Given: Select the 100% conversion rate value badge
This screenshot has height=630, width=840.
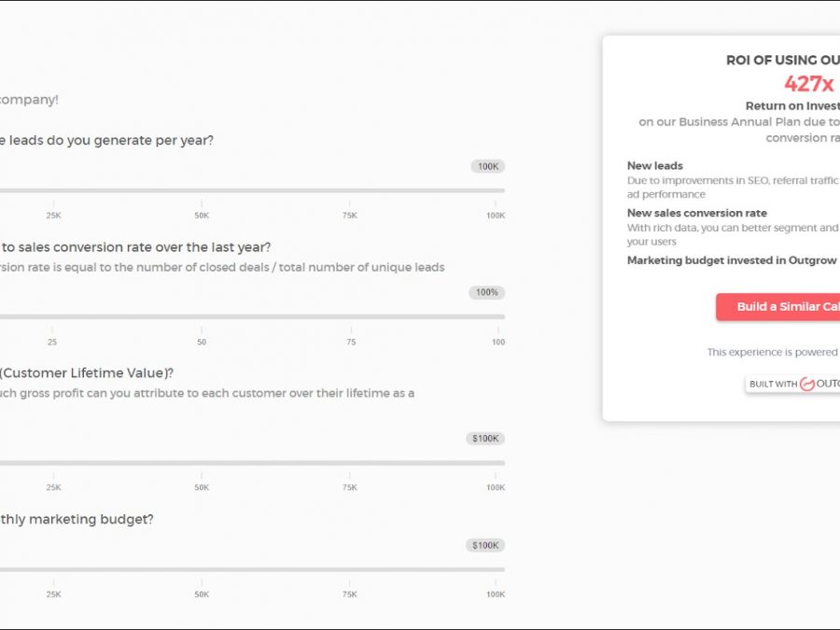Looking at the screenshot, I should [487, 292].
